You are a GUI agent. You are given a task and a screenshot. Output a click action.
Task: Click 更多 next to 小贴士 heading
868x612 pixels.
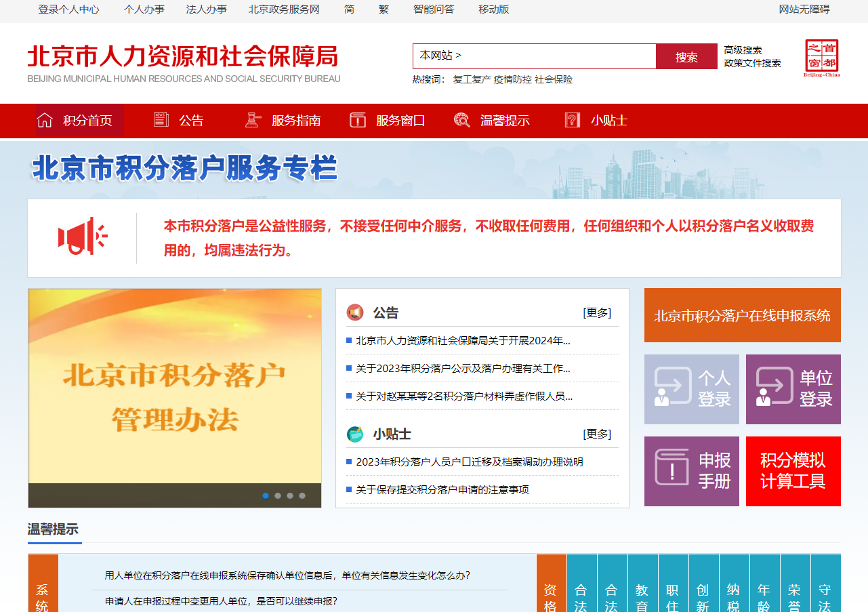click(597, 434)
